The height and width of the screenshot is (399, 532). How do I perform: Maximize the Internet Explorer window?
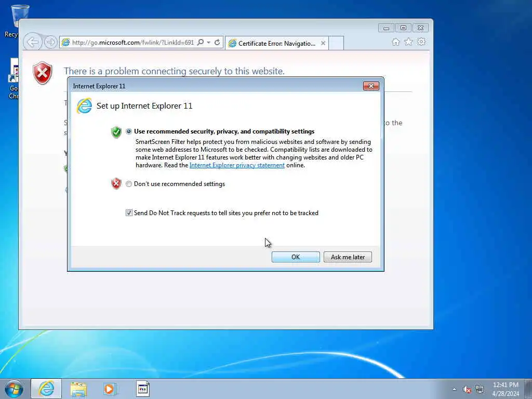click(x=403, y=28)
